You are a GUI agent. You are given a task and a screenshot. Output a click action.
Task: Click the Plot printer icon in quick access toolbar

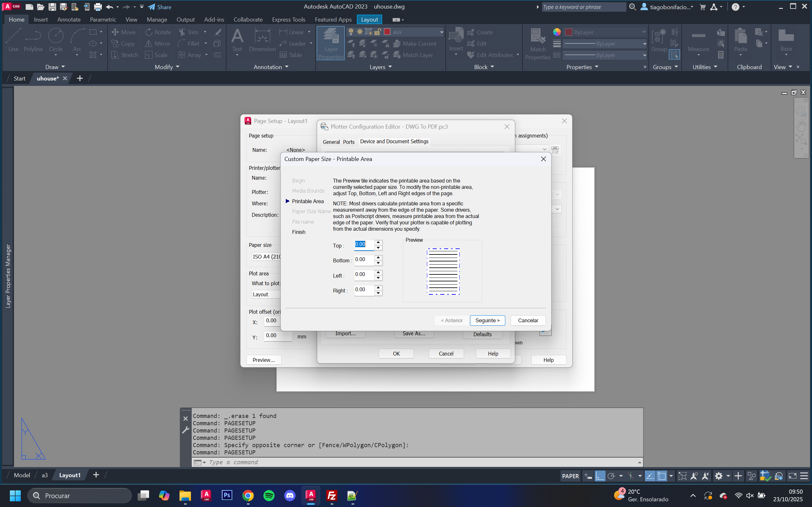pyautogui.click(x=98, y=7)
